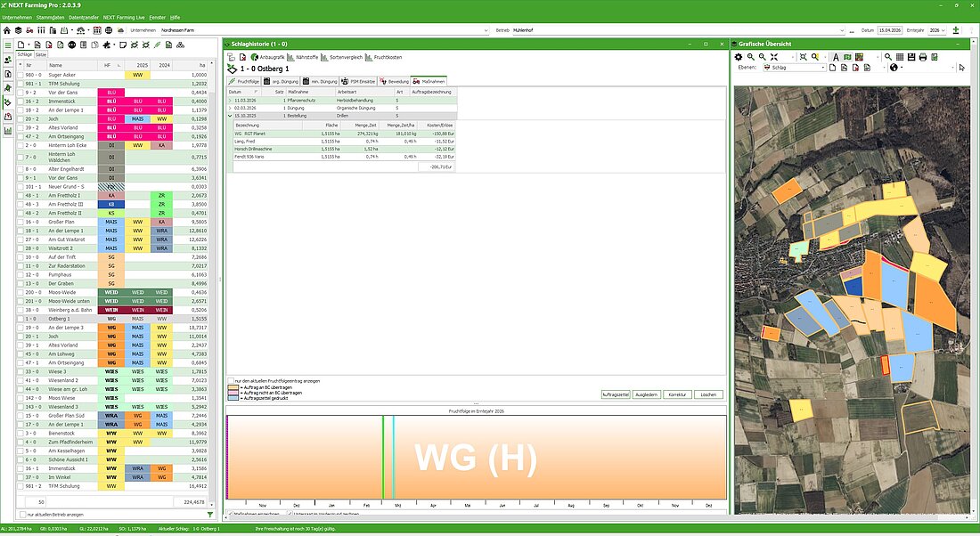Click the globe icon in map toolbar

coord(893,68)
